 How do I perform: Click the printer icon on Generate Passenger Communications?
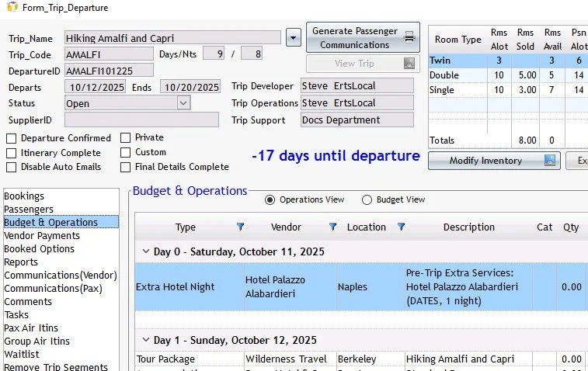point(409,37)
